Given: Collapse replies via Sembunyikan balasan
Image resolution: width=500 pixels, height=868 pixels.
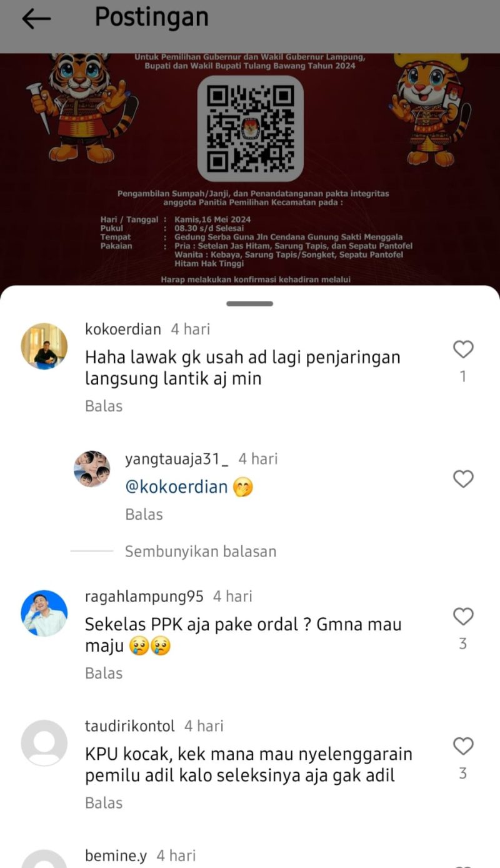Looking at the screenshot, I should coord(201,552).
